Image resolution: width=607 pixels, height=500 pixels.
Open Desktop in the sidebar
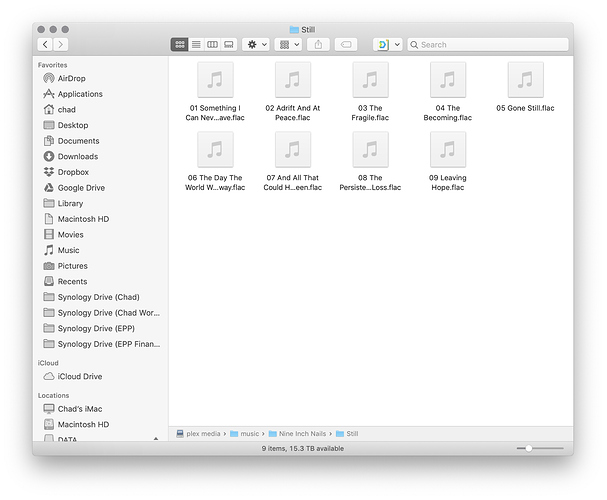click(x=101, y=125)
